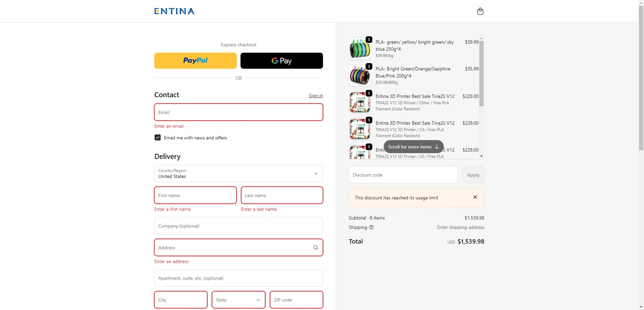Image resolution: width=644 pixels, height=310 pixels.
Task: Uncheck Email me with news and offers
Action: click(158, 138)
